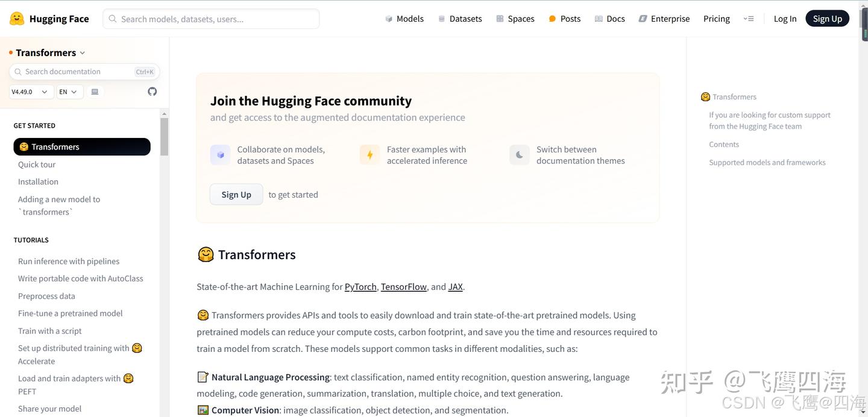Click the Hugging Face logo emoji
868x417 pixels.
point(16,18)
